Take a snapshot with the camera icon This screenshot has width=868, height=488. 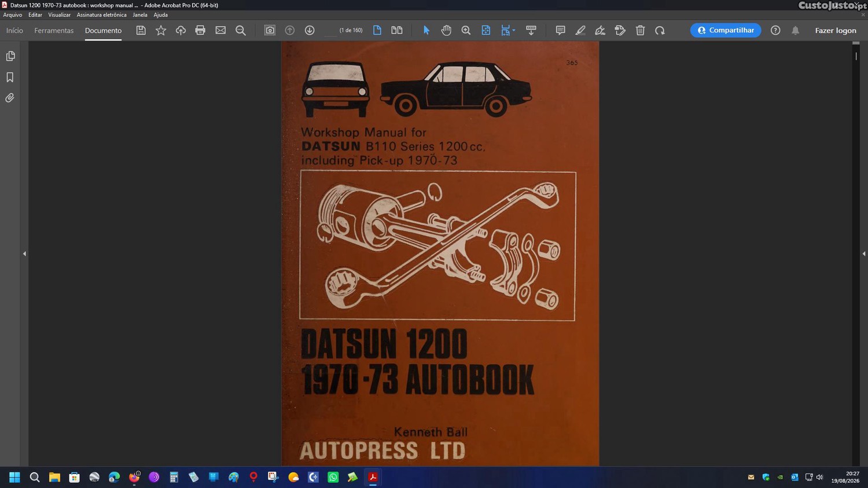270,30
